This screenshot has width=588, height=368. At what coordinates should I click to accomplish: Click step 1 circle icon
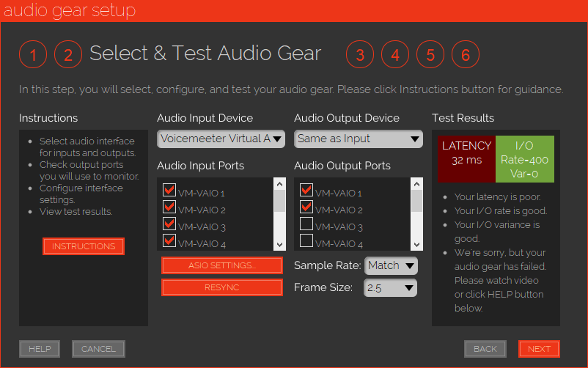click(33, 55)
